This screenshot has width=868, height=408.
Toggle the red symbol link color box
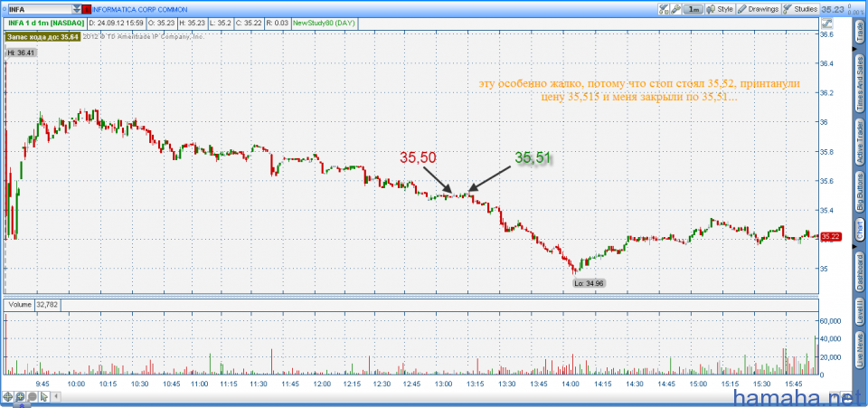88,8
